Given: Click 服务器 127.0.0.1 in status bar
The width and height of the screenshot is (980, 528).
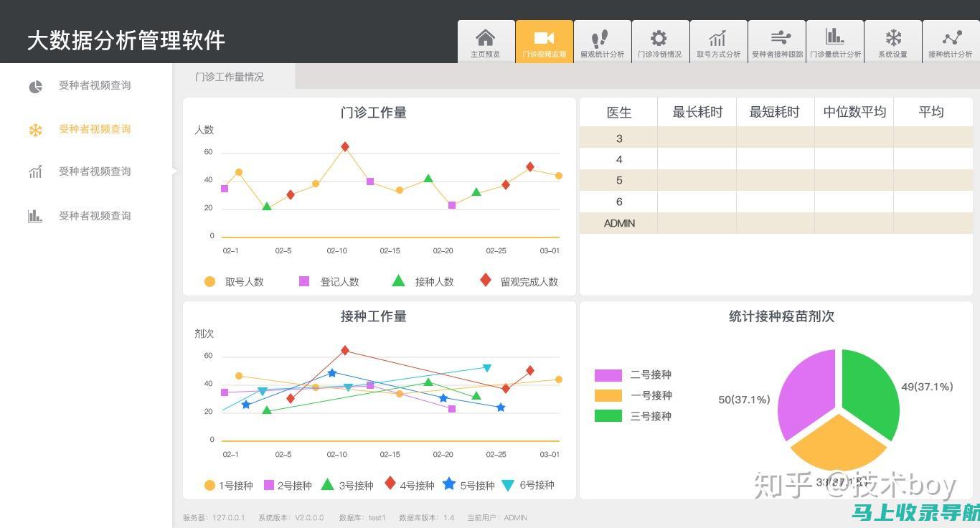Looking at the screenshot, I should (214, 517).
